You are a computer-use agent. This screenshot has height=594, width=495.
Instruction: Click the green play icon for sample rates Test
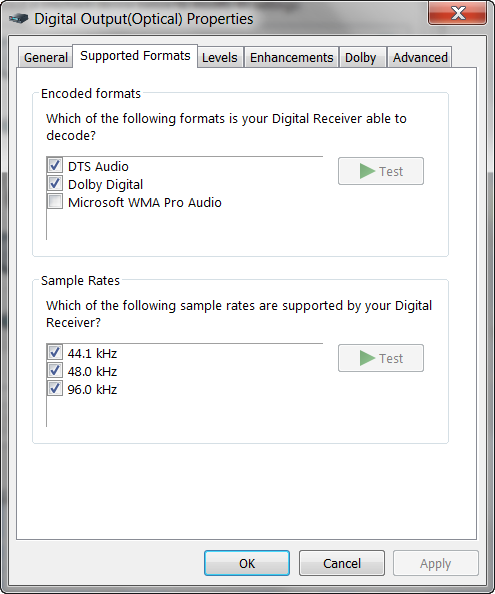coord(367,358)
